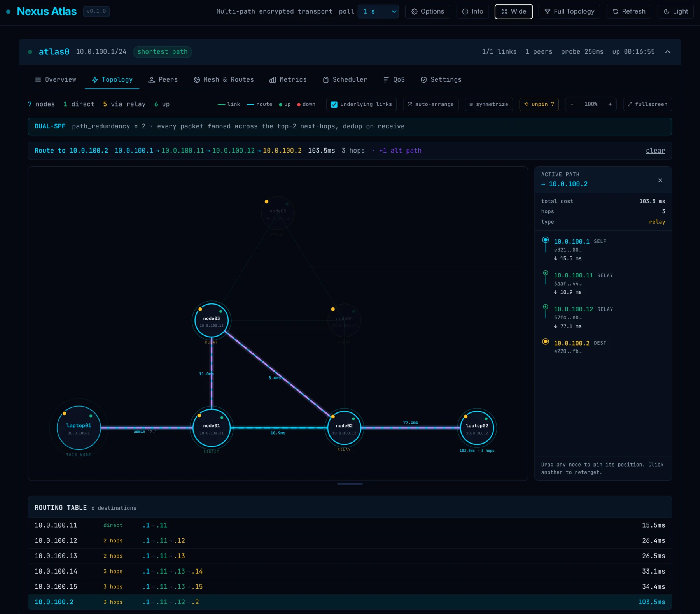The width and height of the screenshot is (700, 614).
Task: Refresh the dashboard data
Action: 629,12
